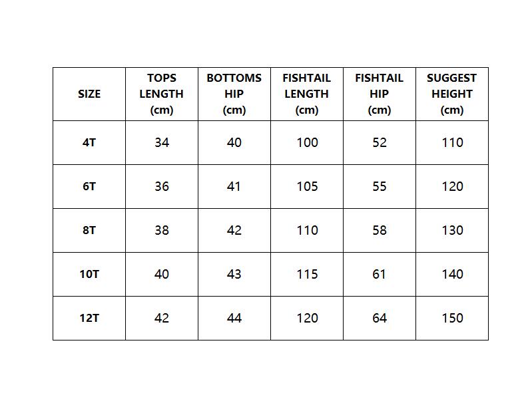The width and height of the screenshot is (532, 405).
Task: Click the 8T suggested height value 130
Action: (452, 231)
